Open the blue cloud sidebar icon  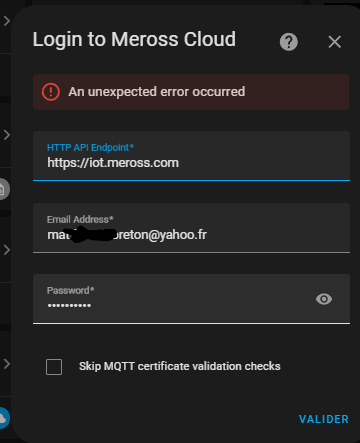pyautogui.click(x=4, y=418)
